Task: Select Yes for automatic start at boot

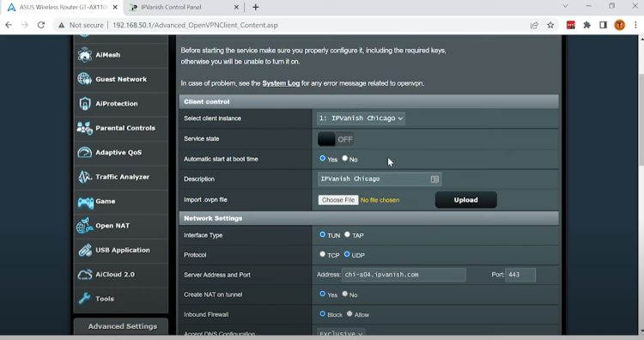Action: coord(322,158)
